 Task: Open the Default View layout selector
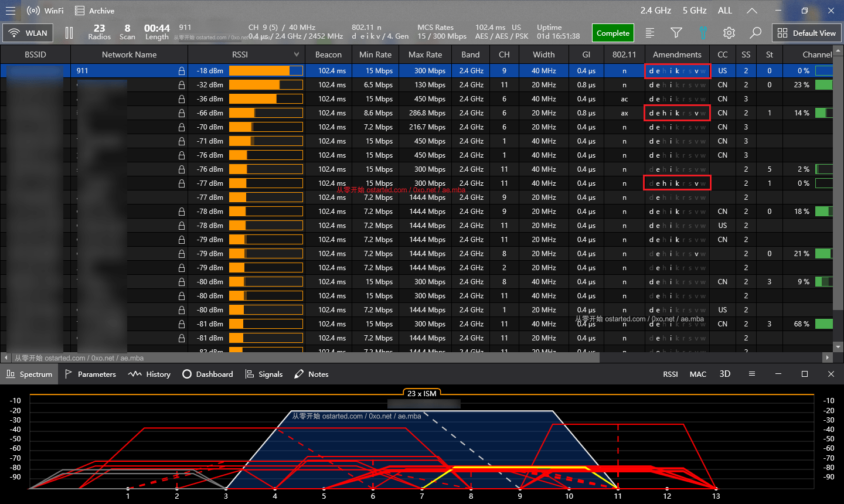(807, 33)
